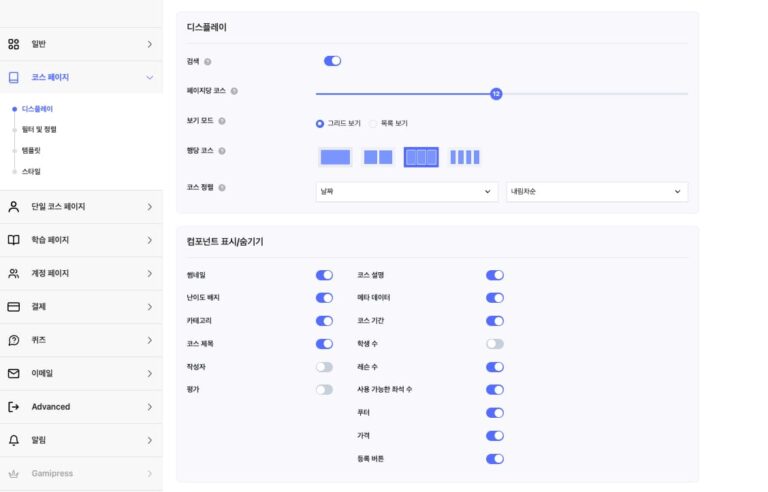Click the envelope icon for 이메일

click(x=14, y=373)
